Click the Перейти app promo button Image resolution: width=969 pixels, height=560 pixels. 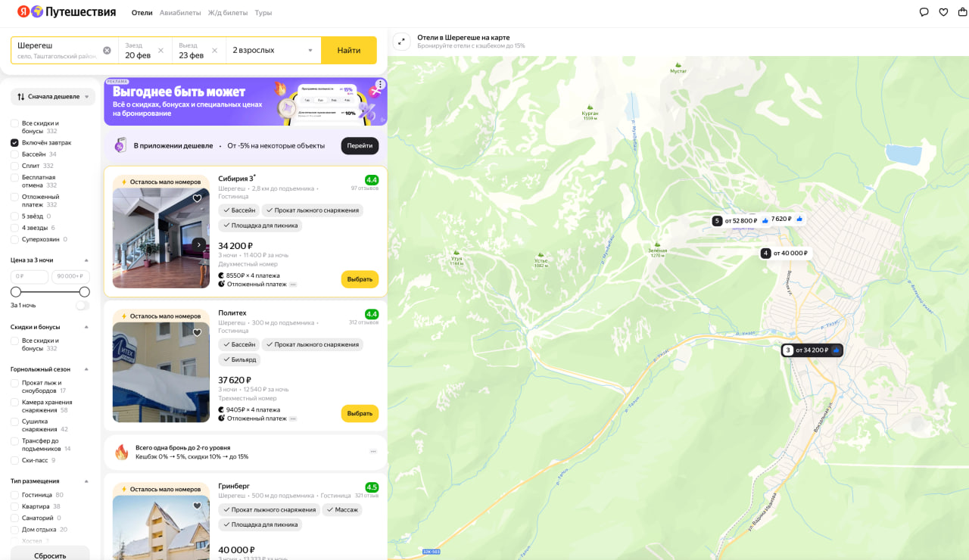pos(360,145)
